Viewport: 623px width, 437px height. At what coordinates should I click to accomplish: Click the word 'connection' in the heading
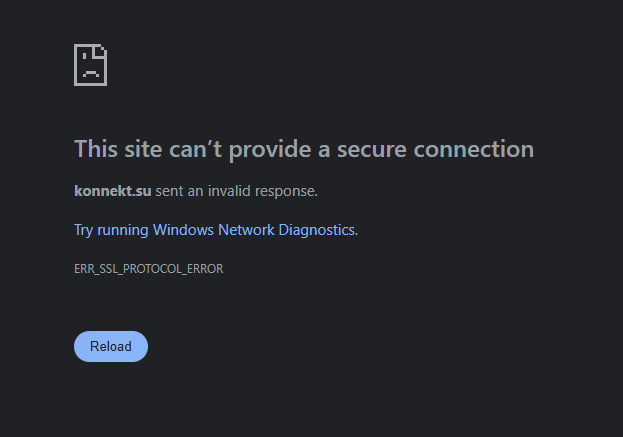(x=474, y=149)
